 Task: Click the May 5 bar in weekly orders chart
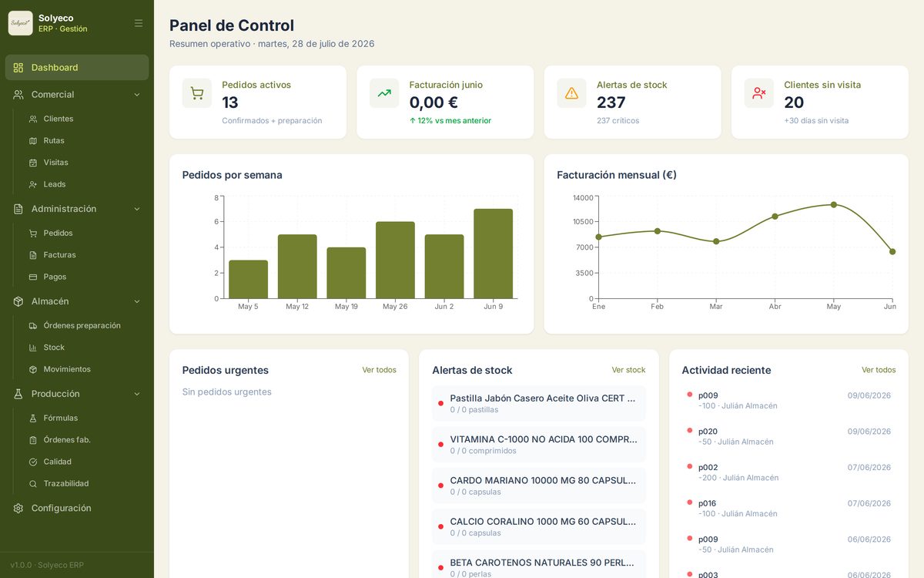[248, 279]
